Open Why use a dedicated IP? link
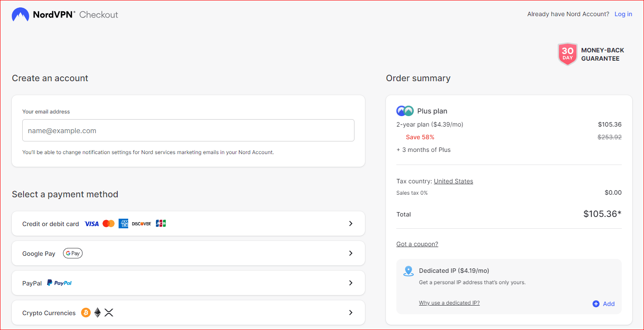This screenshot has height=330, width=644. (x=449, y=303)
